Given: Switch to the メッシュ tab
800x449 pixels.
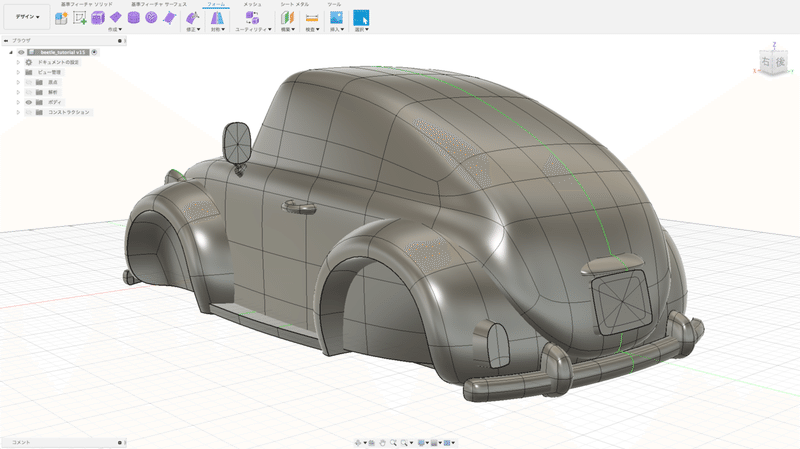Looking at the screenshot, I should click(x=253, y=4).
